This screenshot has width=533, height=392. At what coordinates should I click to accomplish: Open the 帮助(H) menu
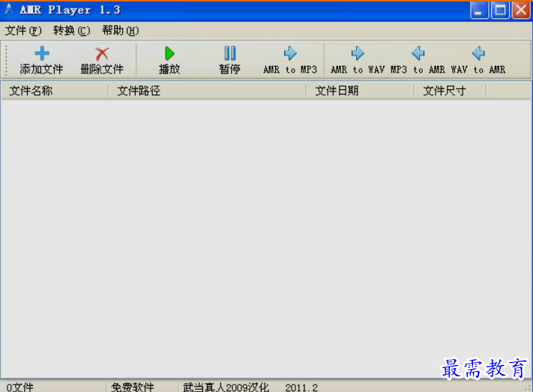pyautogui.click(x=121, y=31)
